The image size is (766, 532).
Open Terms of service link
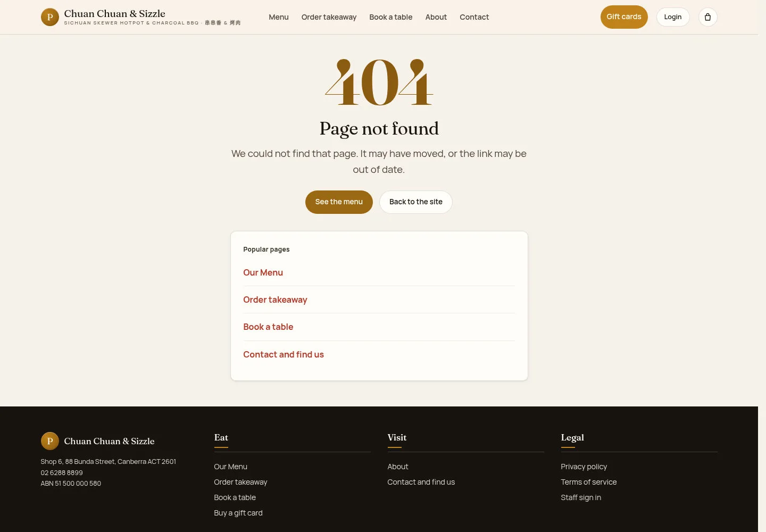click(x=589, y=482)
